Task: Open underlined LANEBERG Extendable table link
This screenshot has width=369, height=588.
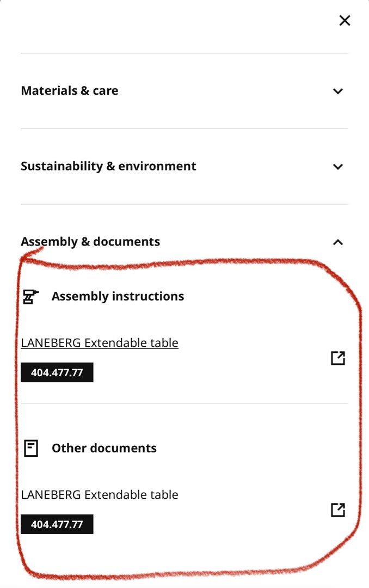Action: pyautogui.click(x=100, y=343)
